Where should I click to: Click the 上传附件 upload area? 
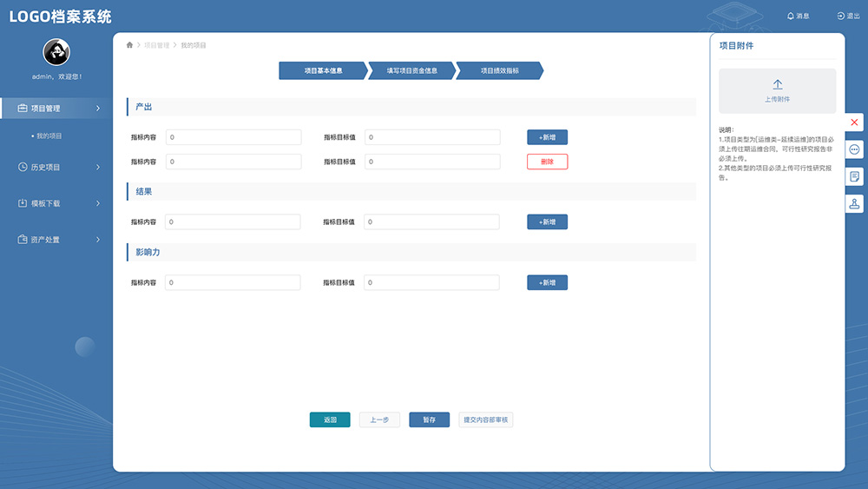click(x=777, y=91)
